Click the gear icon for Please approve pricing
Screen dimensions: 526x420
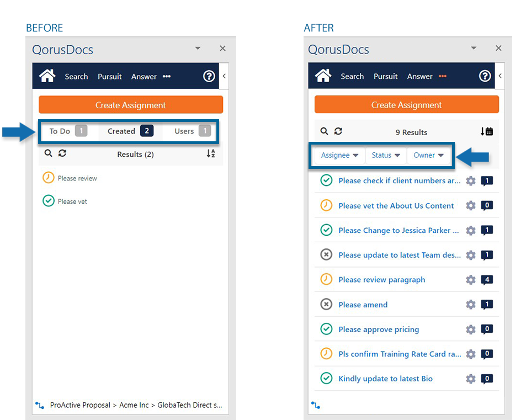(470, 329)
